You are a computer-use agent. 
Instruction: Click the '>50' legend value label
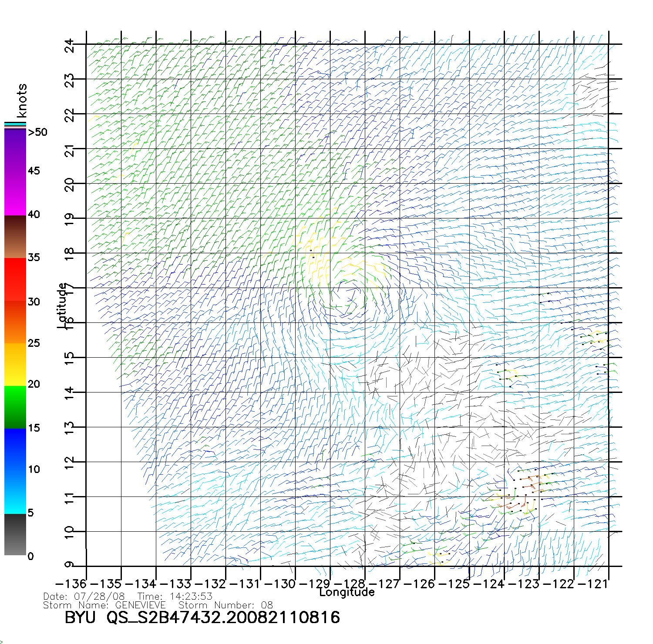click(x=37, y=132)
